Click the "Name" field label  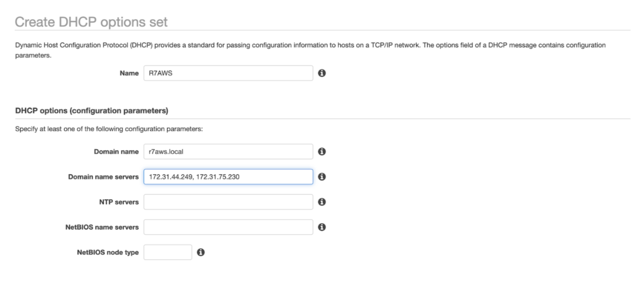(129, 74)
